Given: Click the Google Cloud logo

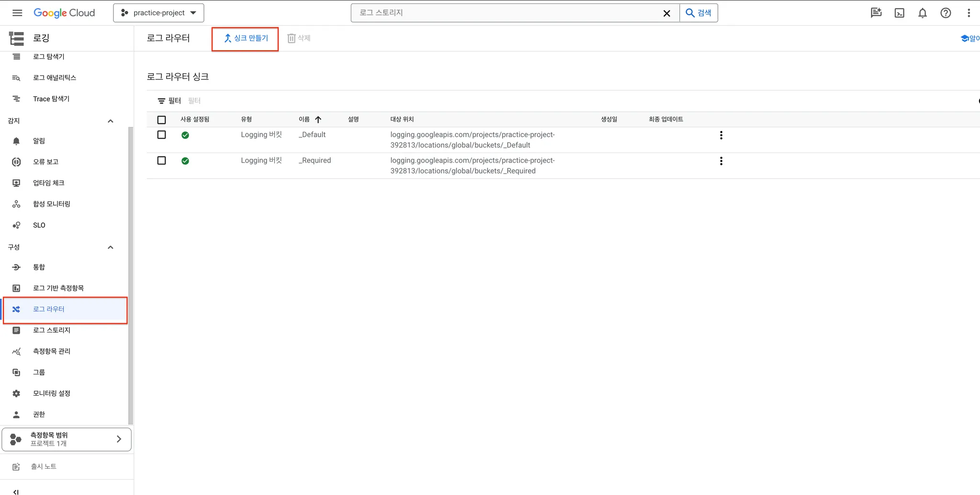Looking at the screenshot, I should click(64, 13).
